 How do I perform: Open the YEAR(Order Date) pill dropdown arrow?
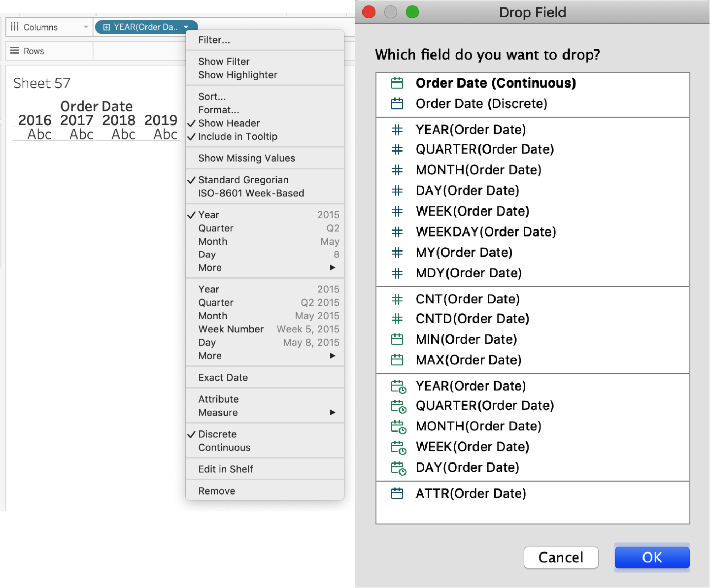pos(186,27)
